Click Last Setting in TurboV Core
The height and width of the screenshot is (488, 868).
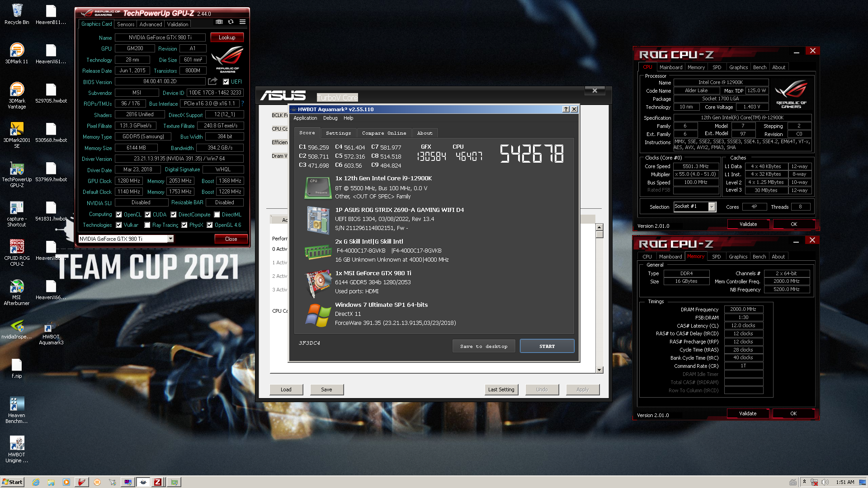(501, 389)
